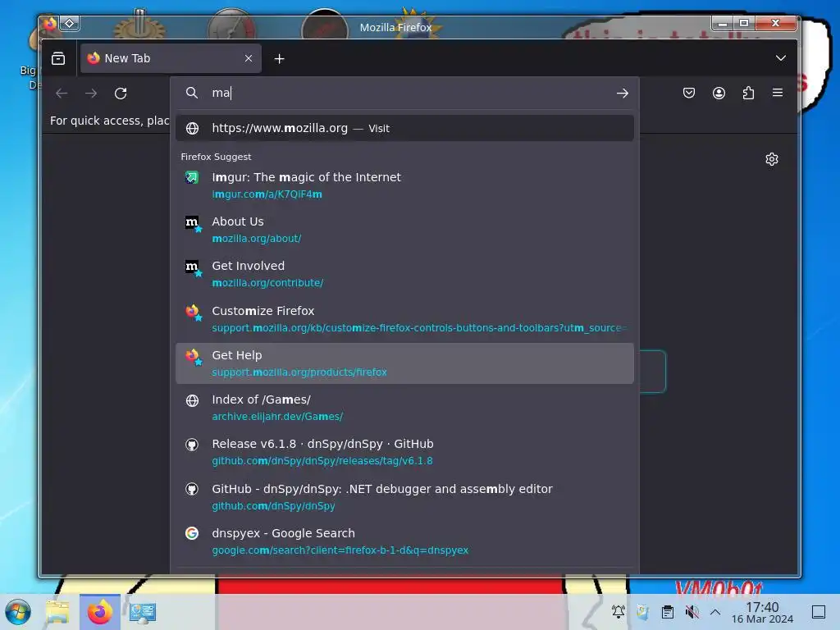Screen dimensions: 840x630
Task: Open the Windows Start orb
Action: point(18,612)
